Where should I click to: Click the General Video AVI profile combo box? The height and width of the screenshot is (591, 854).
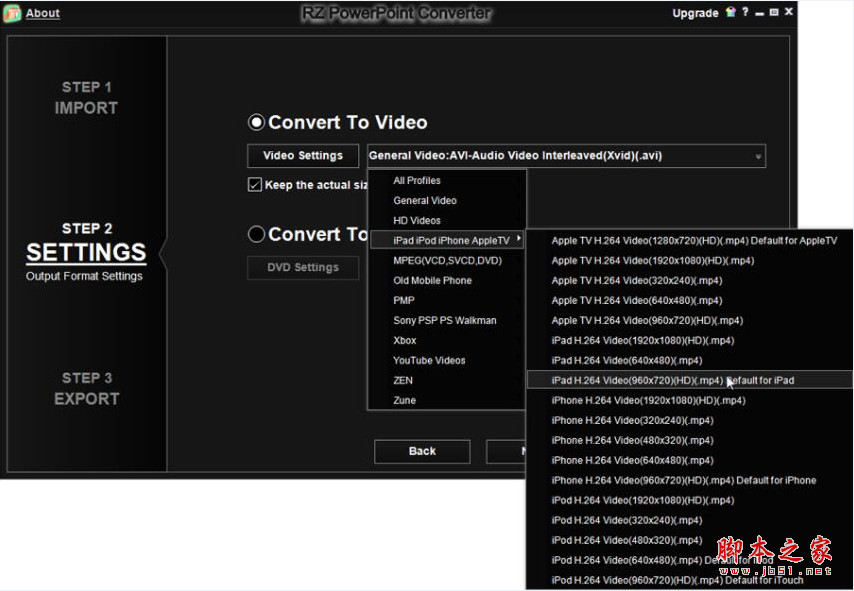(566, 156)
